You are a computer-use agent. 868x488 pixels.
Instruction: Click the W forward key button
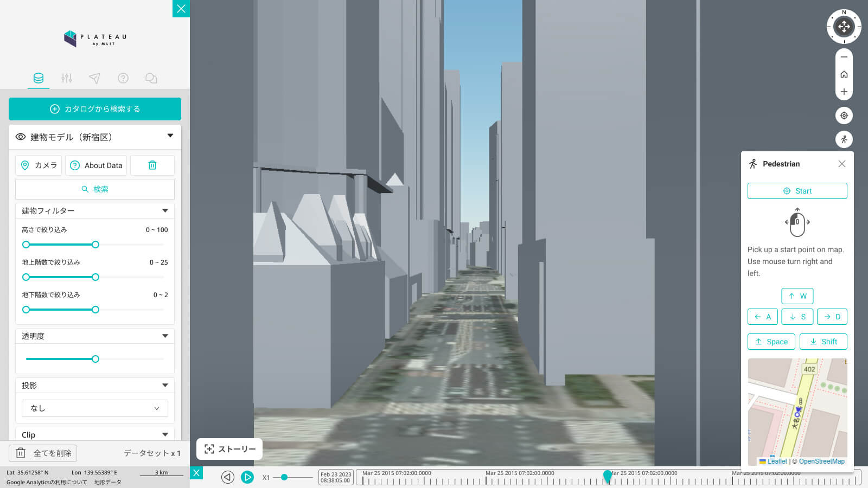point(797,296)
